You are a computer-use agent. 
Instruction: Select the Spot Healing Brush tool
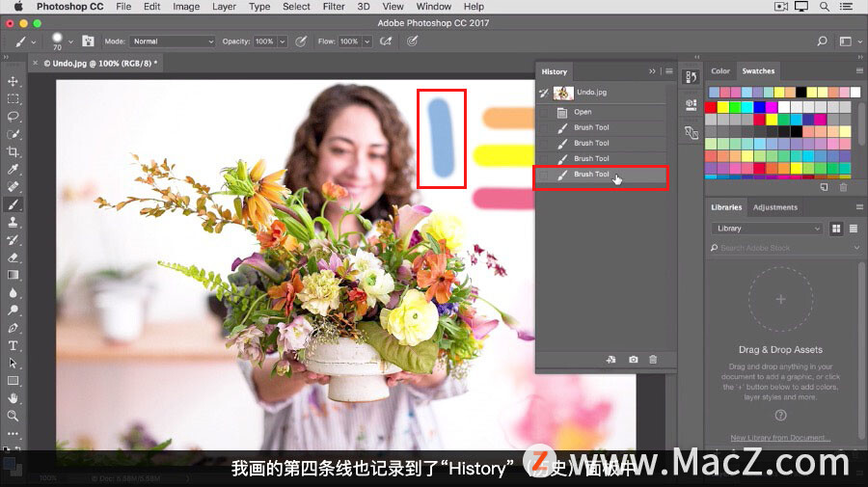click(x=13, y=187)
